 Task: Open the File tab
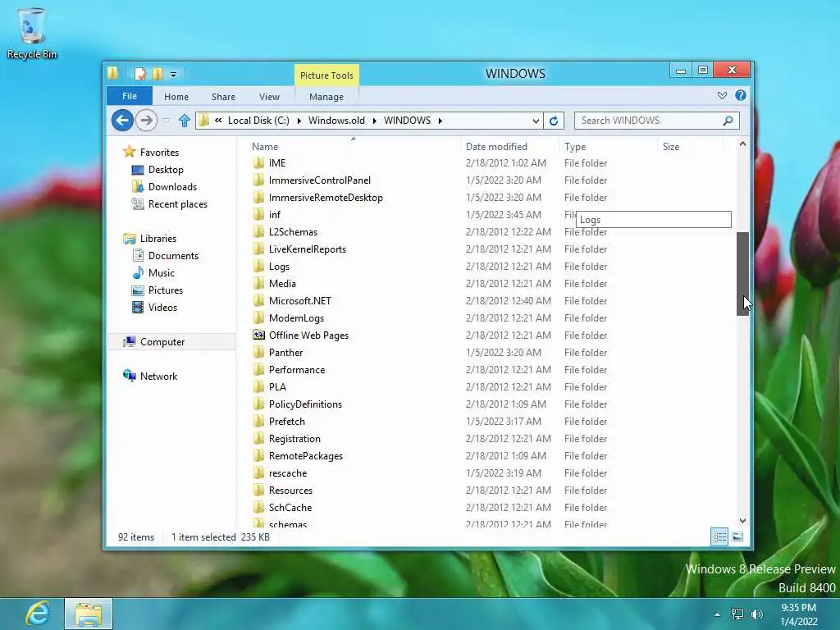pos(130,96)
